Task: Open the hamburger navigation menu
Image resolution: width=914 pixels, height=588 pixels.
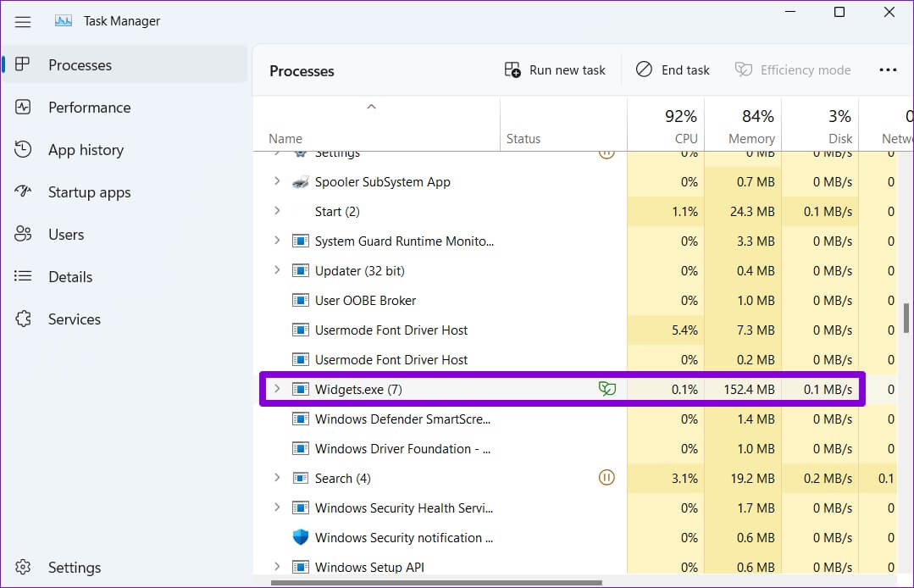Action: coord(23,22)
